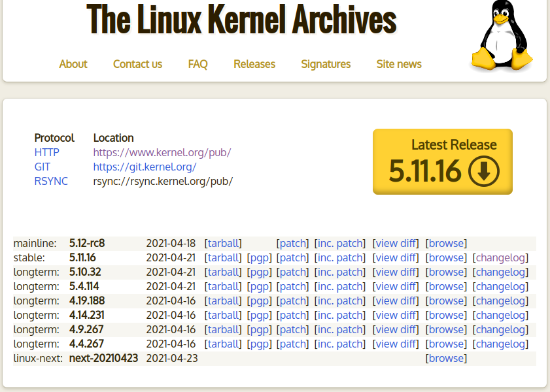Image resolution: width=550 pixels, height=392 pixels.
Task: Open inc. patch for longterm 5.10.32
Action: tap(340, 272)
